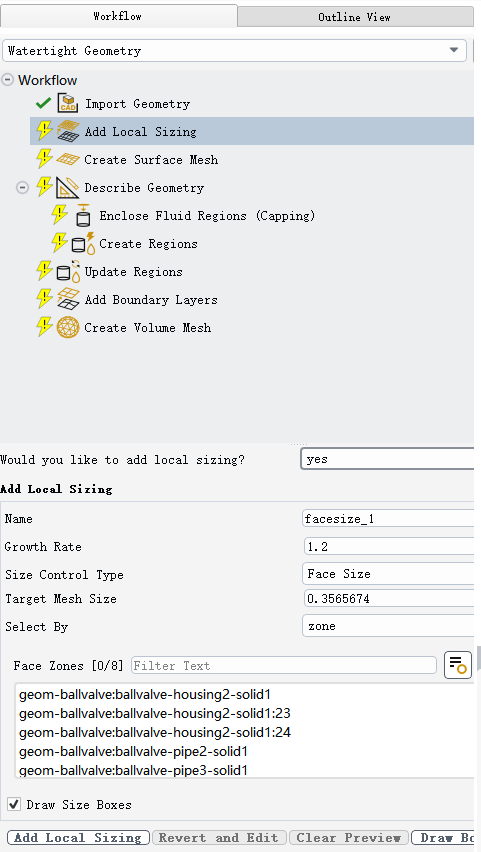This screenshot has width=481, height=852.
Task: Open the Size Control Type dropdown
Action: coord(388,574)
